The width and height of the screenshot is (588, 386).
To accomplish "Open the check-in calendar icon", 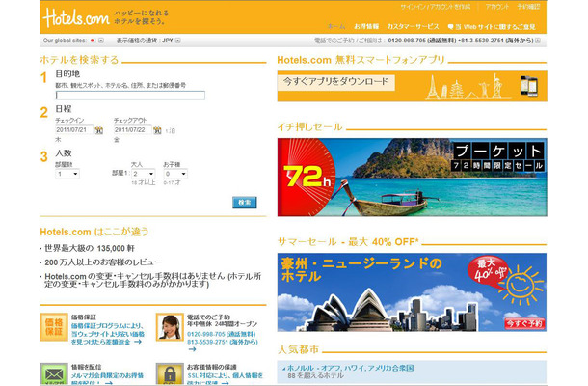I will (98, 130).
